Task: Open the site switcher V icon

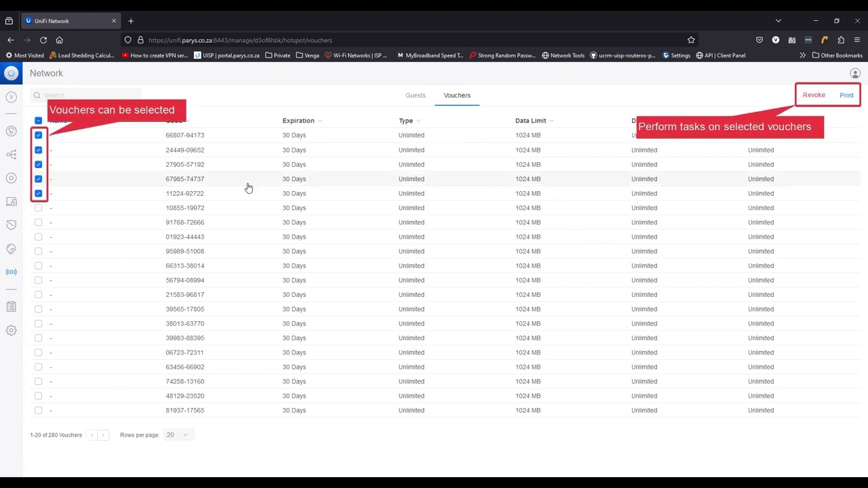Action: [11, 97]
